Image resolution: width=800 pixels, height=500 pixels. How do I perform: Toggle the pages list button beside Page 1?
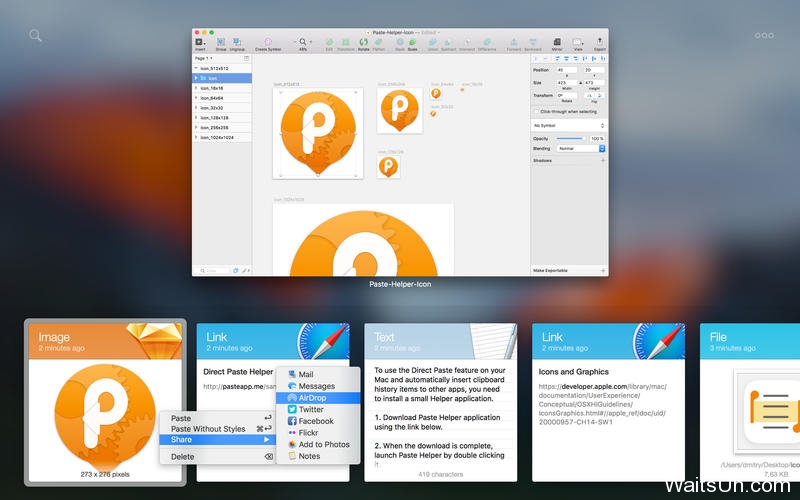click(x=246, y=58)
